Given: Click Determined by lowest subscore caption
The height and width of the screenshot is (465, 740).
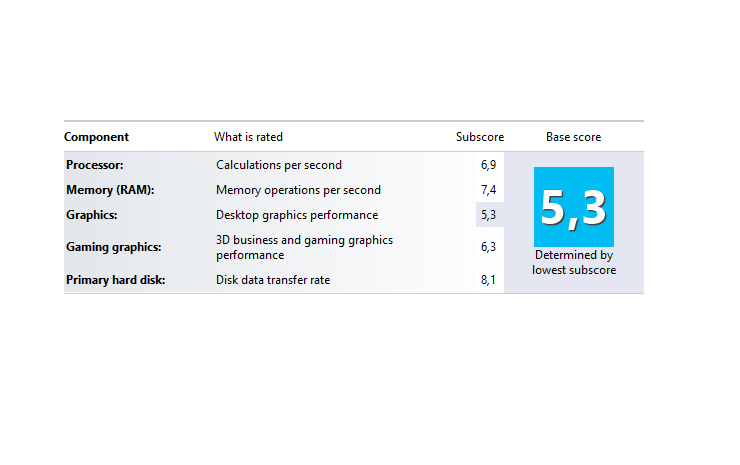Looking at the screenshot, I should (574, 262).
